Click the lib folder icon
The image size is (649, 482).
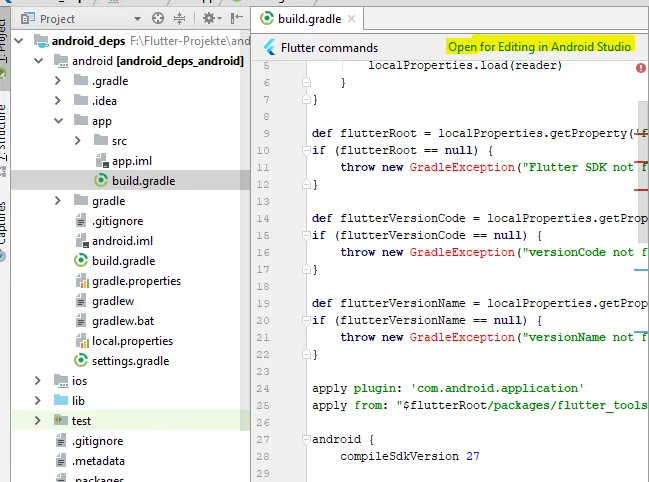pos(61,400)
